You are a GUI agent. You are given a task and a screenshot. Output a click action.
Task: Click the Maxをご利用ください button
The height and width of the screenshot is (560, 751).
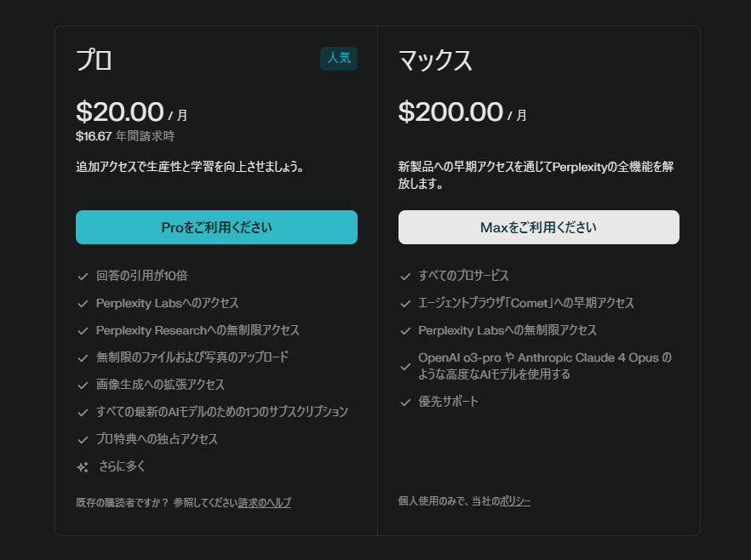click(x=538, y=227)
